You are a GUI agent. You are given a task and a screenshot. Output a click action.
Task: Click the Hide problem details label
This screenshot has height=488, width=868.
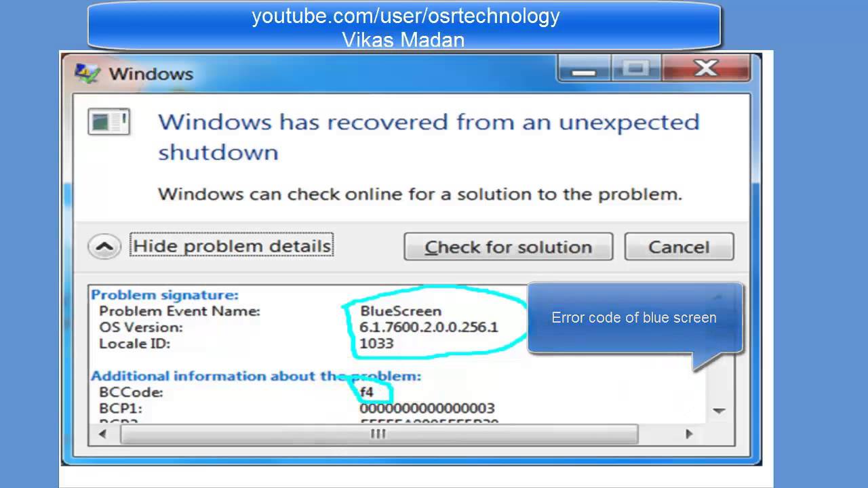(232, 245)
